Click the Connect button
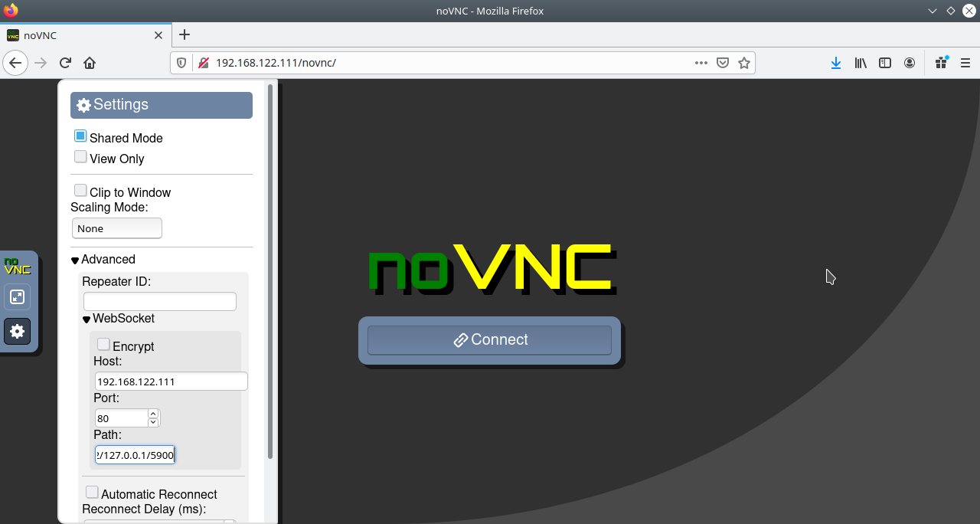Screen dimensions: 980x524 point(489,340)
